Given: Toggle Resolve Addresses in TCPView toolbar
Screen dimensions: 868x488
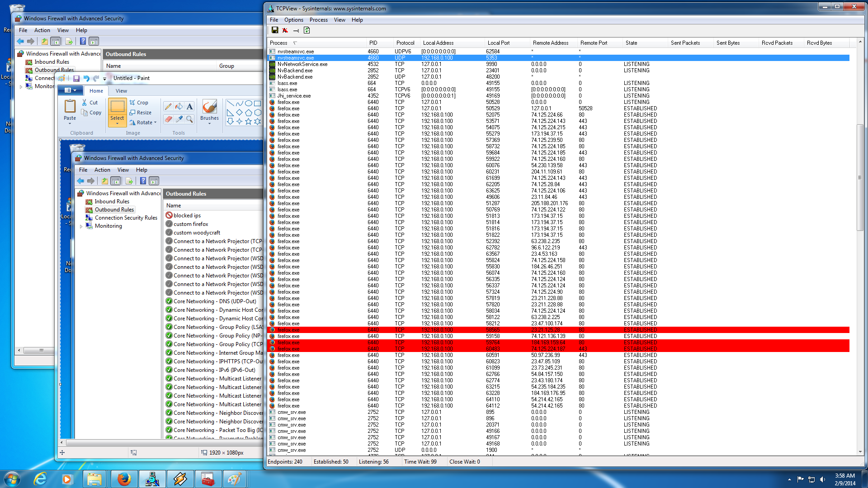Looking at the screenshot, I should pyautogui.click(x=285, y=30).
